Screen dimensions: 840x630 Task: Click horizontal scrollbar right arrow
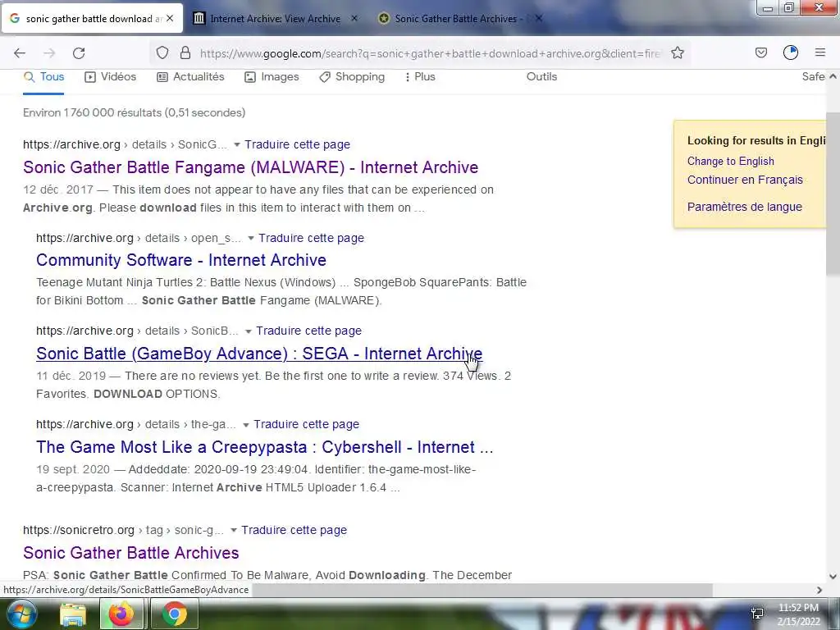[x=819, y=590]
